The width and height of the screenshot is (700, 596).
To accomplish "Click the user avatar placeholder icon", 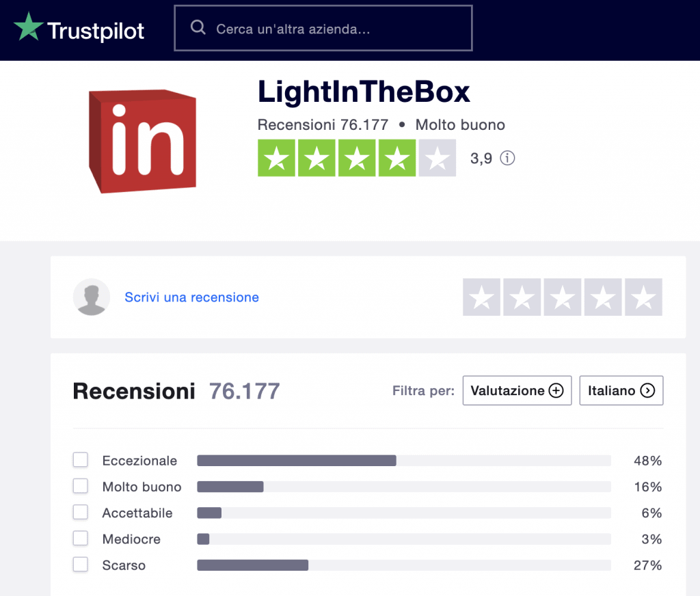I will pos(92,297).
